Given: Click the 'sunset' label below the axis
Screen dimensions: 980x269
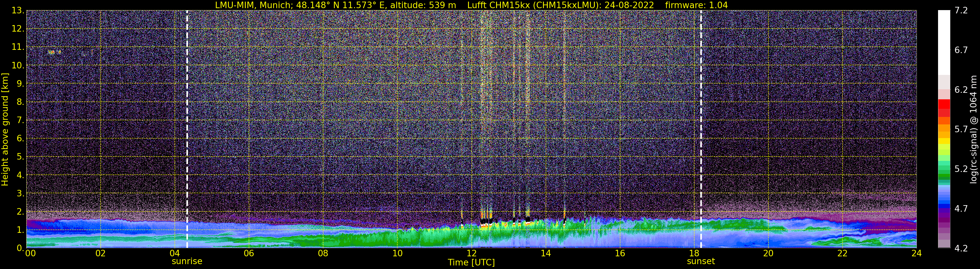Looking at the screenshot, I should (701, 262).
